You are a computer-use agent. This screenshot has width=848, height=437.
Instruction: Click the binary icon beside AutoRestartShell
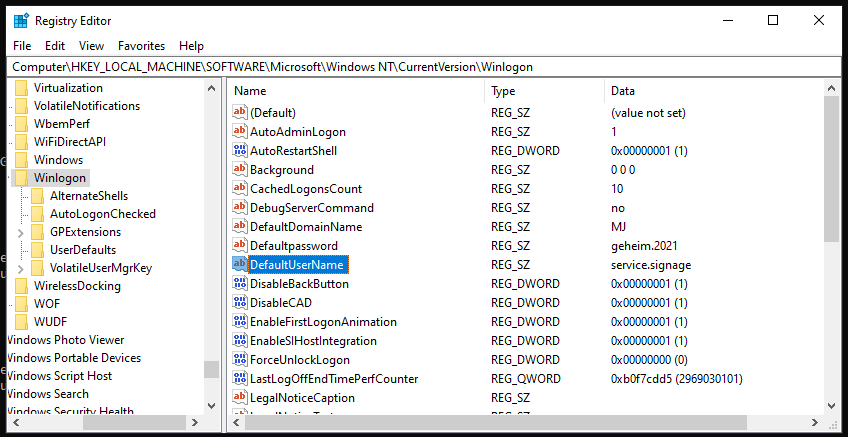[x=240, y=150]
